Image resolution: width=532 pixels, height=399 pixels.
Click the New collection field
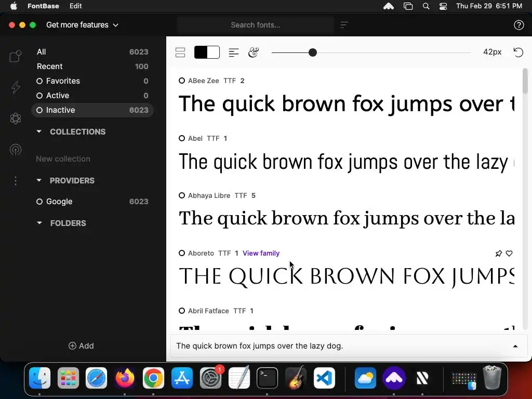(63, 159)
